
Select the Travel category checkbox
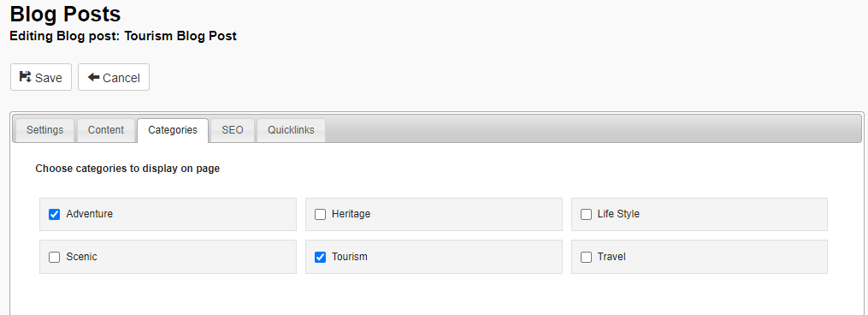[586, 257]
